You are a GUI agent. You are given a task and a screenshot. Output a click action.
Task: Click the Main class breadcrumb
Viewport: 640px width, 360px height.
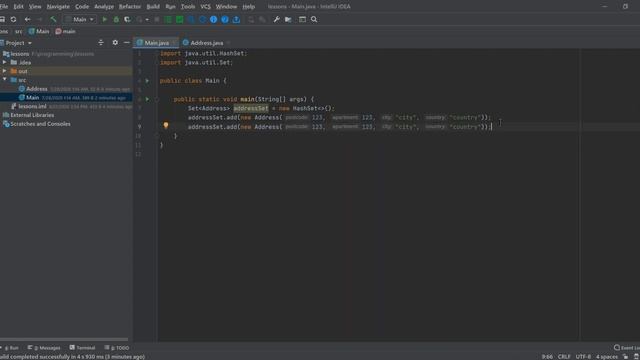(39, 31)
